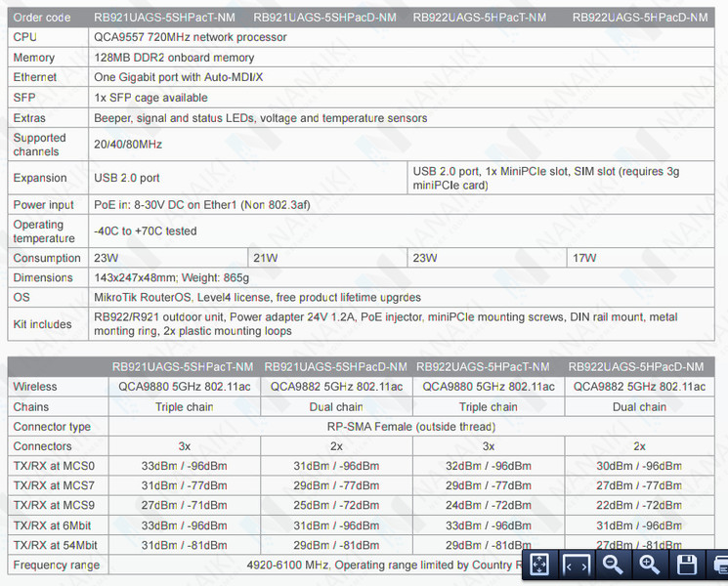
Task: Click the 'Order code' row label
Action: [42, 17]
